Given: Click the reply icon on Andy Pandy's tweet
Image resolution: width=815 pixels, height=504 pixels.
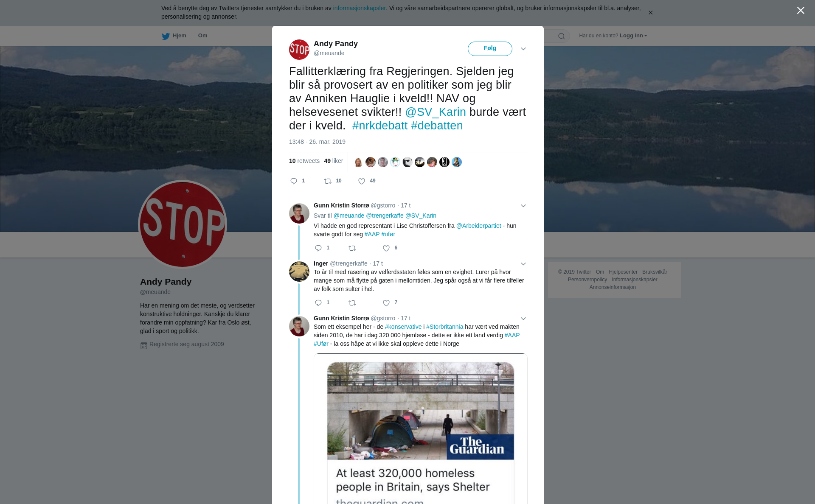Looking at the screenshot, I should click(294, 181).
